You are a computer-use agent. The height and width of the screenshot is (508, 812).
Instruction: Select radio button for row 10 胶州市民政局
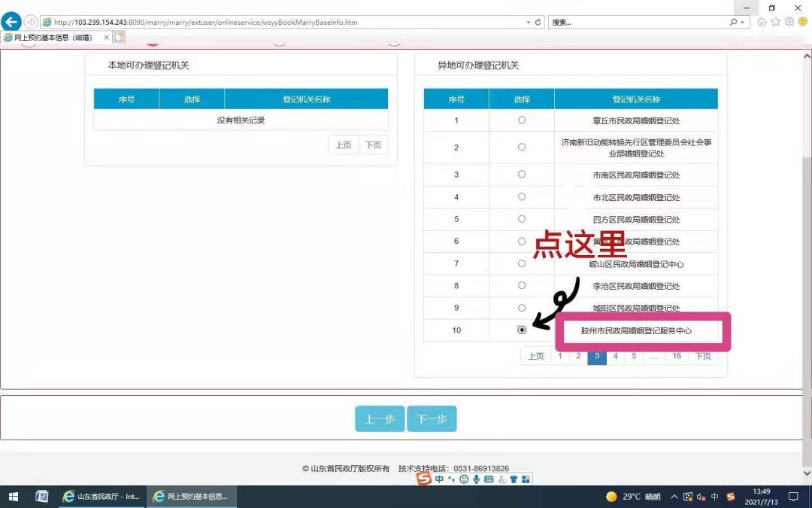pos(522,330)
